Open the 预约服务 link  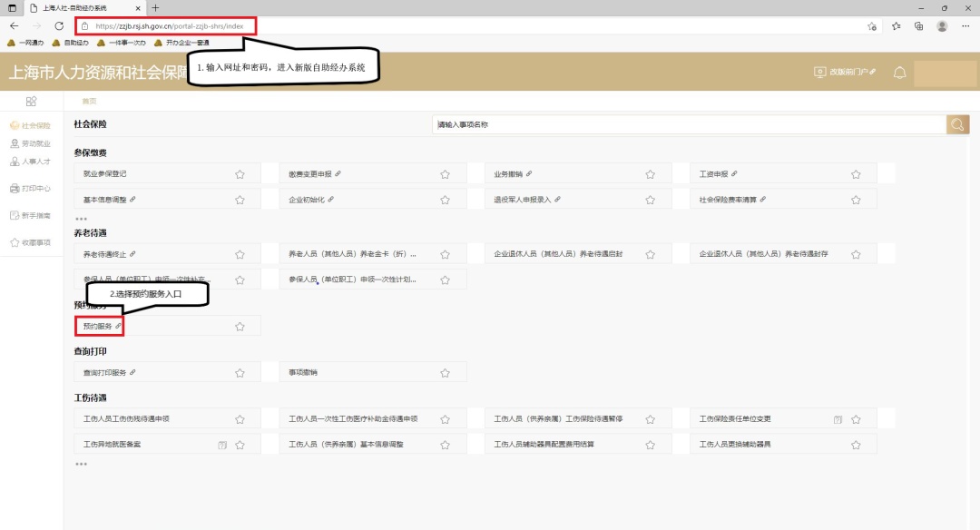pos(98,326)
